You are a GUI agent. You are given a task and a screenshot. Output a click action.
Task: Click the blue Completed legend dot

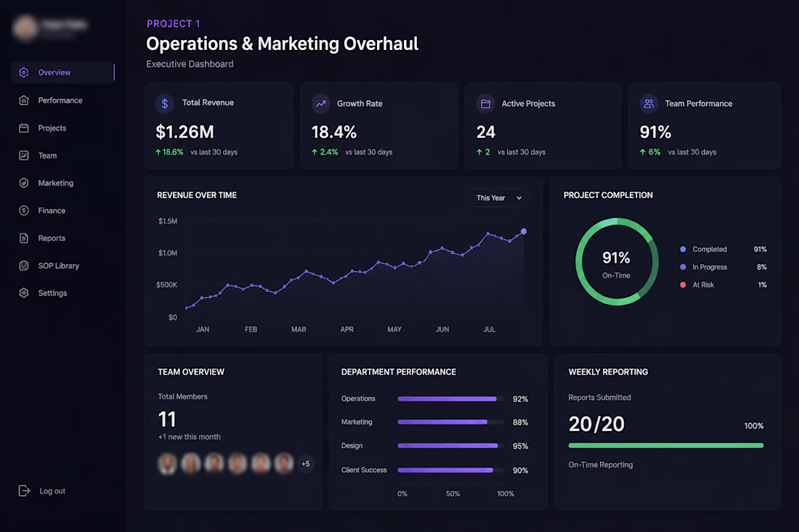click(x=683, y=249)
